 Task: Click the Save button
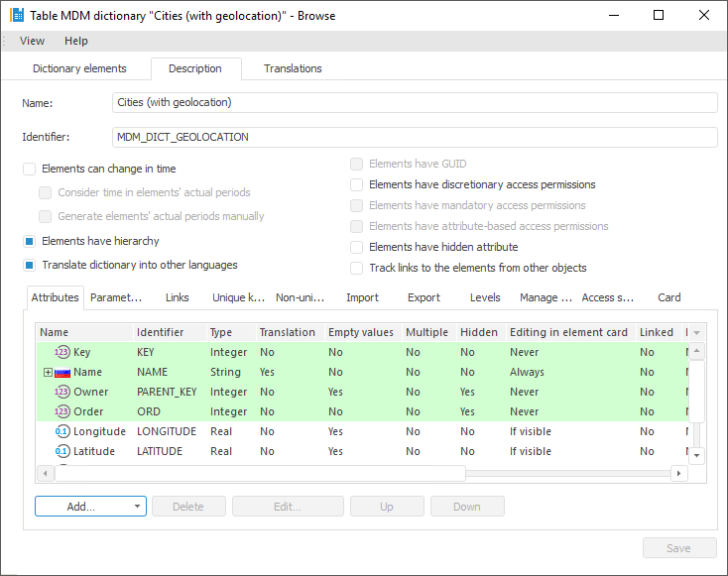679,548
